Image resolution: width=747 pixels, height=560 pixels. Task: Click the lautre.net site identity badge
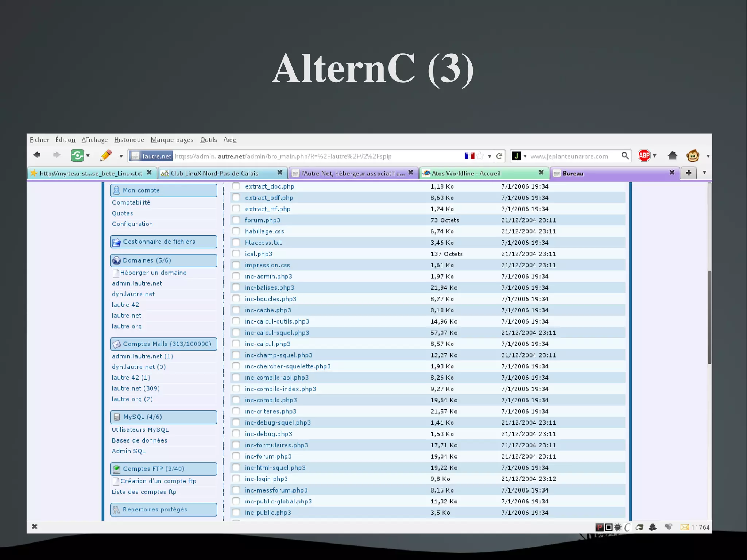point(151,156)
